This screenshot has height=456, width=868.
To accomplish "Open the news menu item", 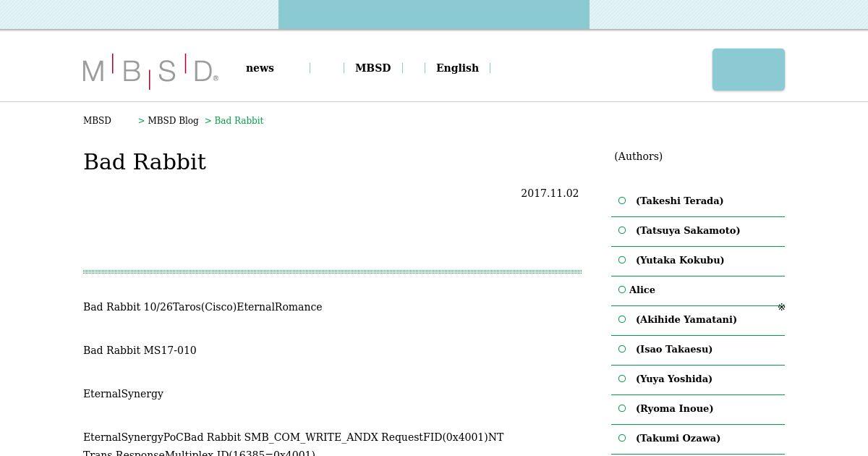I will click(260, 68).
